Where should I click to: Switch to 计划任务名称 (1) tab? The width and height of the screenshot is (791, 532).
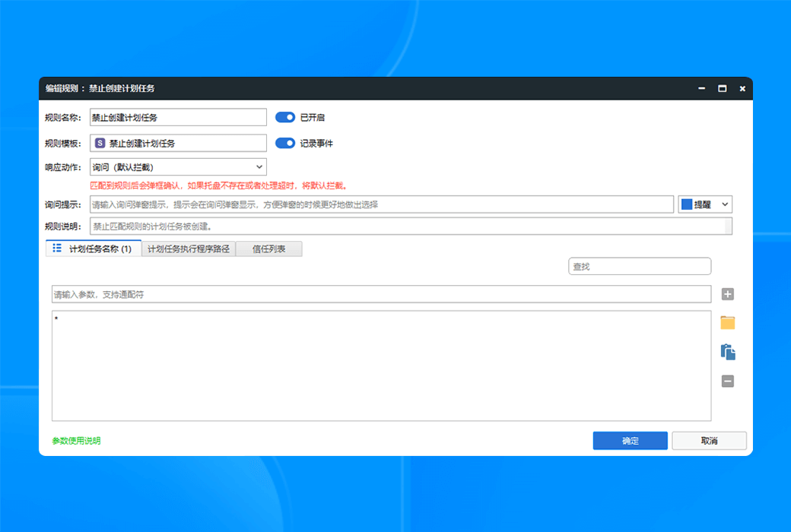(94, 249)
